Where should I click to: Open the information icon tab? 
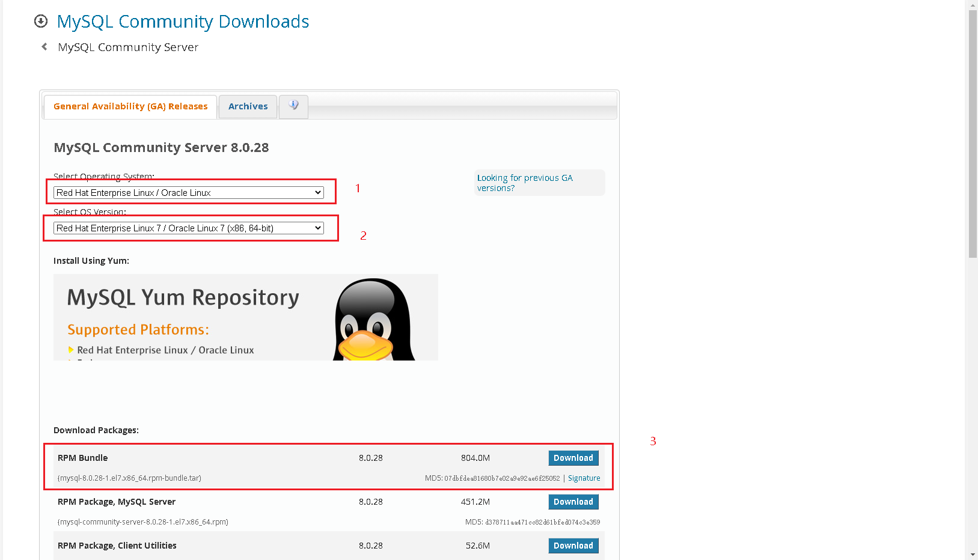tap(293, 106)
